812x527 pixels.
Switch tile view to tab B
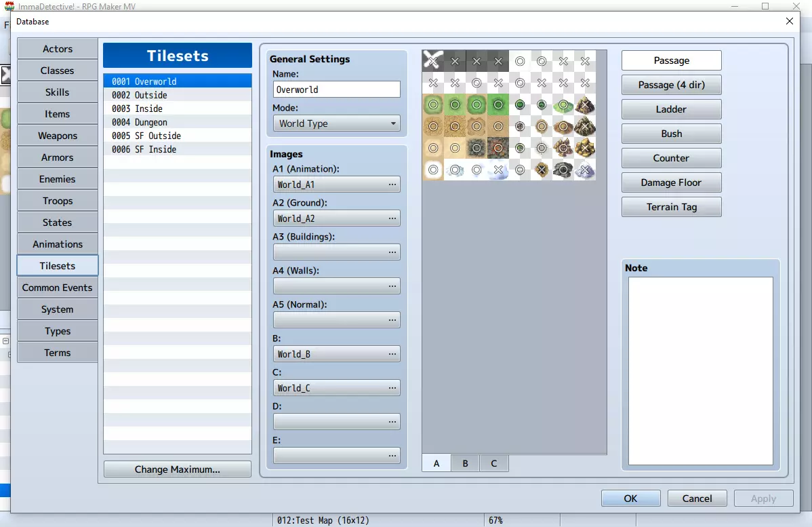(465, 463)
